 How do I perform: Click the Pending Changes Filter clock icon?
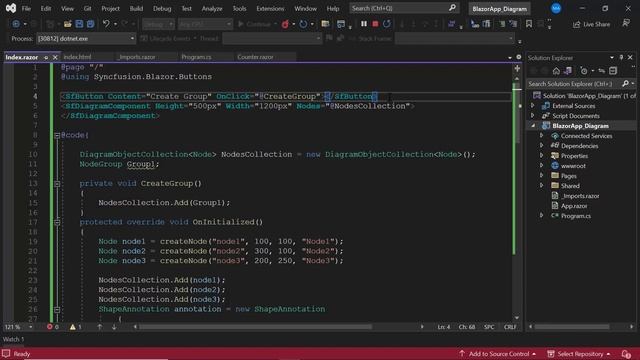pos(584,71)
